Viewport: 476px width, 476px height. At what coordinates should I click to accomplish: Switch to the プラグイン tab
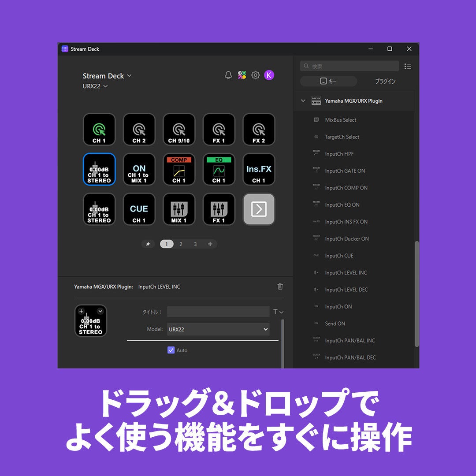coord(385,81)
